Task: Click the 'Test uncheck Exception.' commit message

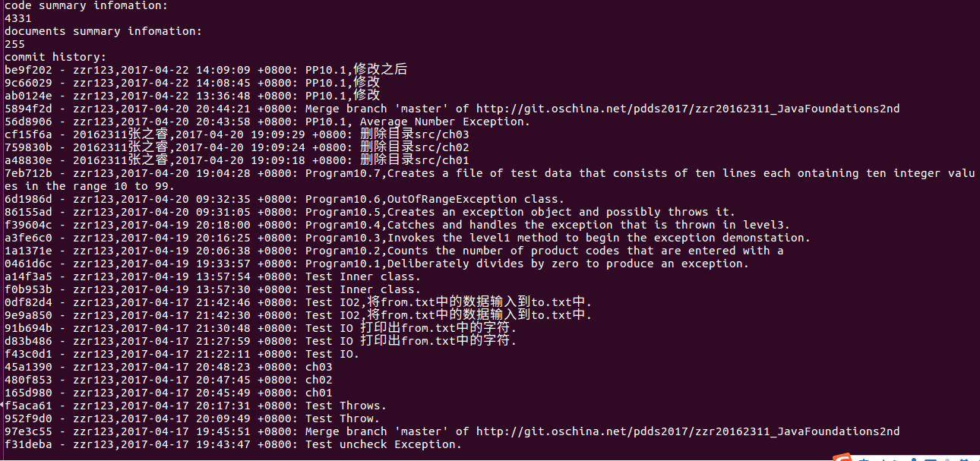Action: click(x=384, y=444)
